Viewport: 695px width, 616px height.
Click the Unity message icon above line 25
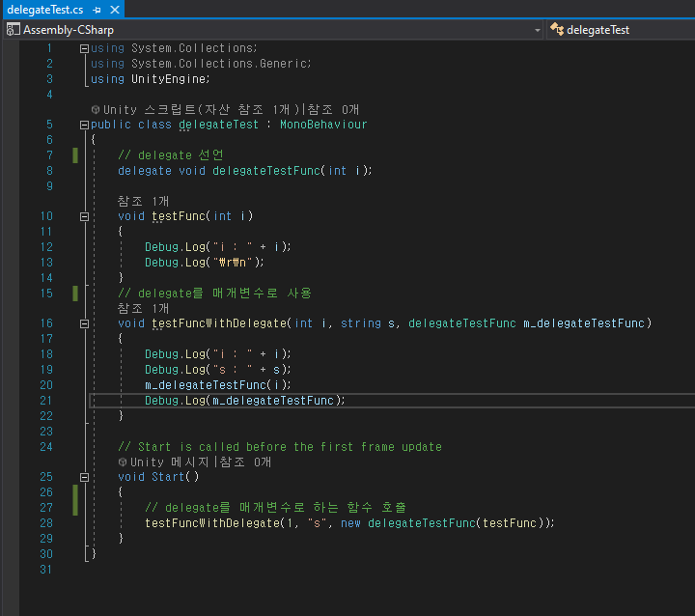[x=123, y=462]
